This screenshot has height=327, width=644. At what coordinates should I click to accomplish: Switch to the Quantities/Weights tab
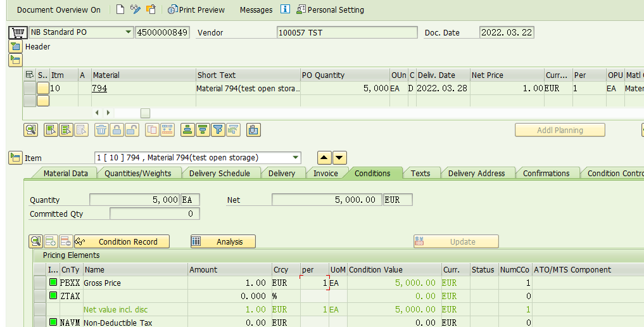(x=138, y=174)
